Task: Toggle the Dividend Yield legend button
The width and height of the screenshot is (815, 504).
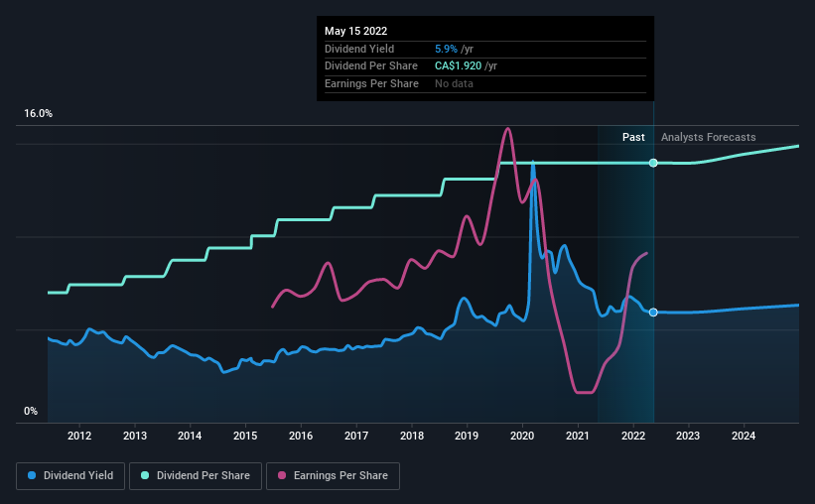Action: pyautogui.click(x=70, y=476)
